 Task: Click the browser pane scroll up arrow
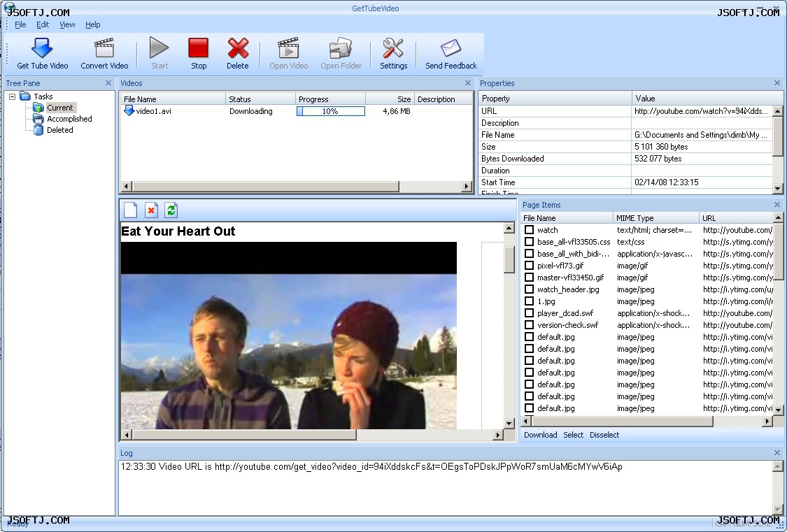click(509, 228)
